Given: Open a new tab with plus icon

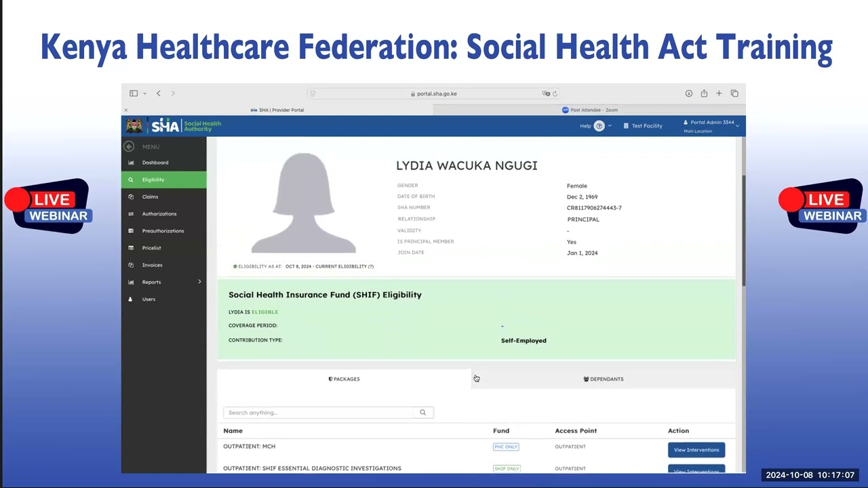Looking at the screenshot, I should [719, 94].
